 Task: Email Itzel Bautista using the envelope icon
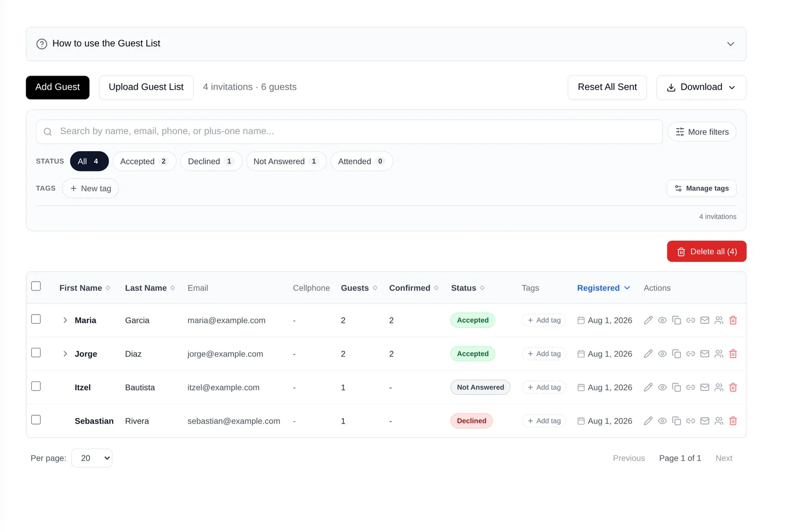(705, 387)
